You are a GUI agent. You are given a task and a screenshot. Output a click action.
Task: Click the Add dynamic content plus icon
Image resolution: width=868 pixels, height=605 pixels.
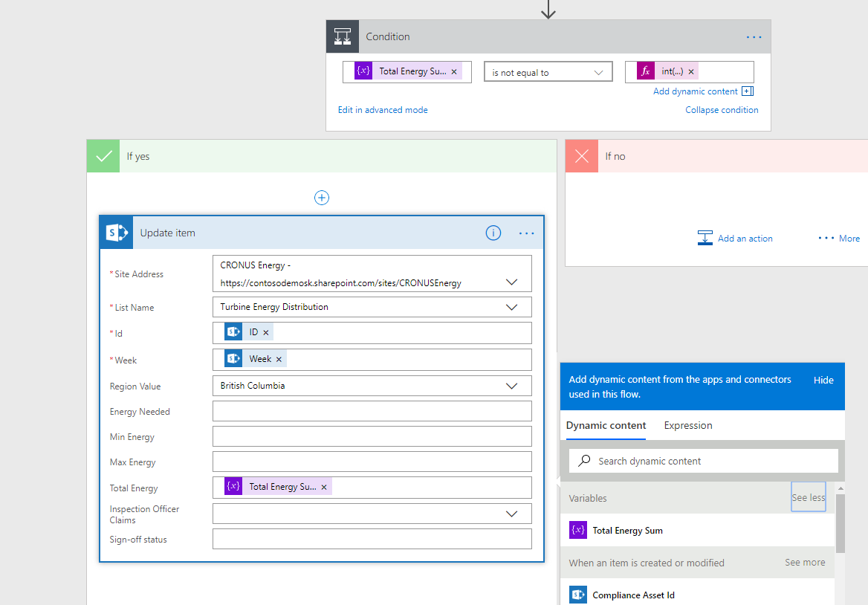point(748,91)
